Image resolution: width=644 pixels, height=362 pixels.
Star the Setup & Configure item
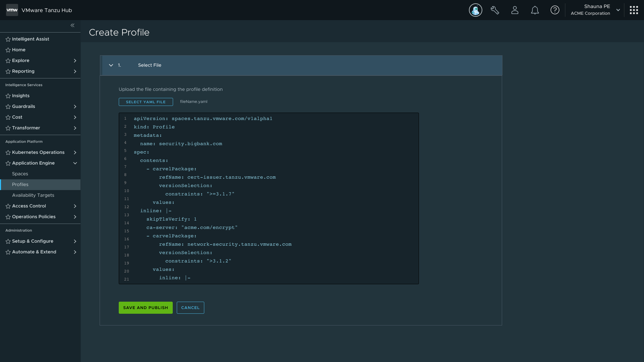8,241
